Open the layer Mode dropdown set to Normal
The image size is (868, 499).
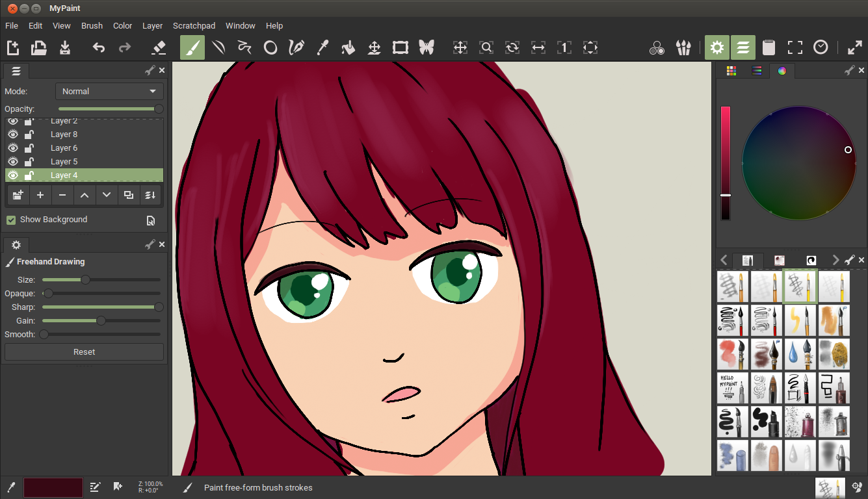[109, 91]
